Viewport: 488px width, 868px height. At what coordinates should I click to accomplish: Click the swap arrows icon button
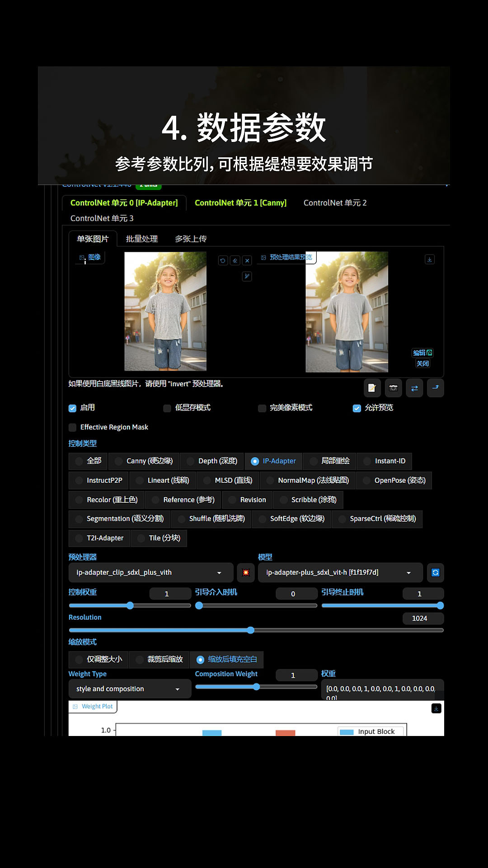pyautogui.click(x=414, y=388)
